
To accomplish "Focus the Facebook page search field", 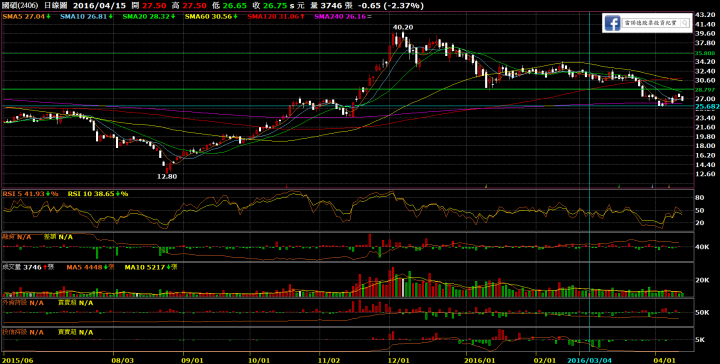I will [x=656, y=23].
